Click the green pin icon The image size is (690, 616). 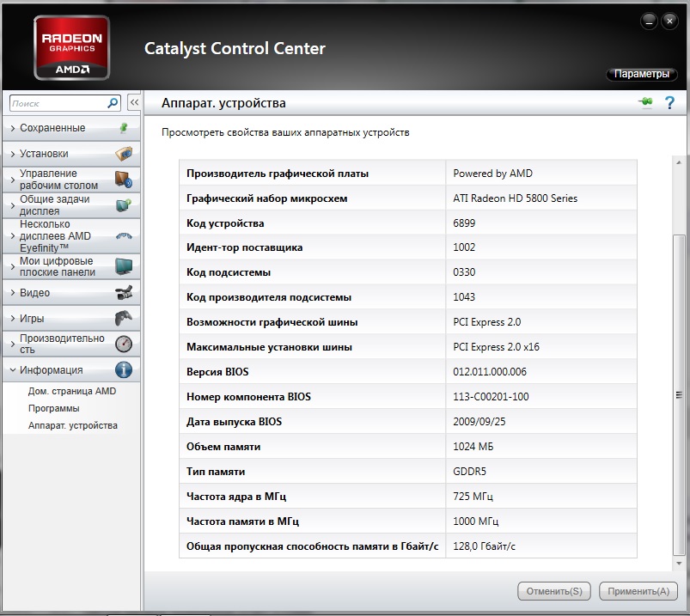click(x=645, y=103)
